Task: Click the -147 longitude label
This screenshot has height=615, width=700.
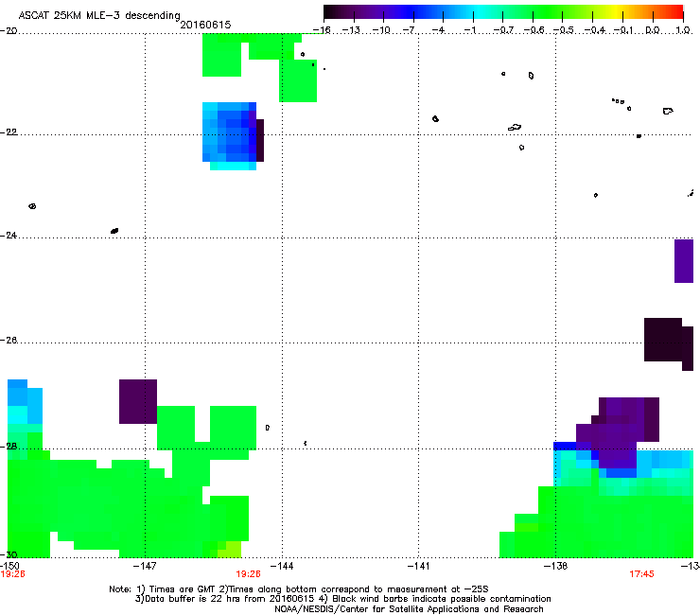Action: [x=145, y=566]
